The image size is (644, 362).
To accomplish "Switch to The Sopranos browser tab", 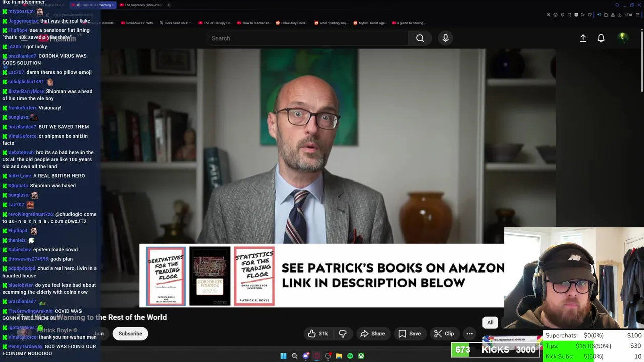I will [142, 5].
